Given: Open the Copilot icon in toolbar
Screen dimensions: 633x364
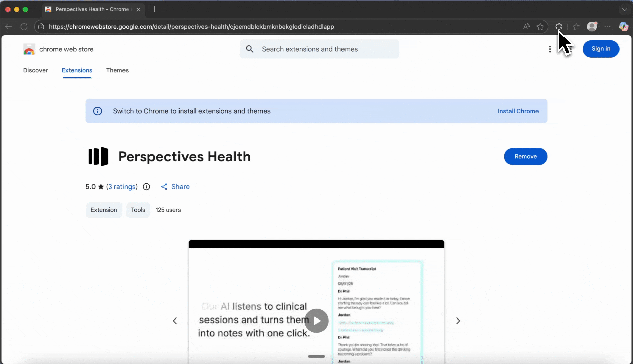Looking at the screenshot, I should click(623, 27).
